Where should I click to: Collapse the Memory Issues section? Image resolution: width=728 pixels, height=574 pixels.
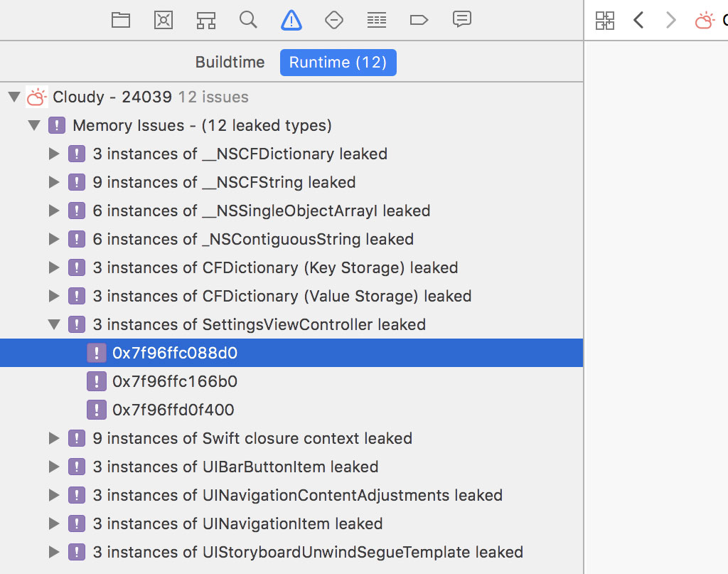click(35, 125)
